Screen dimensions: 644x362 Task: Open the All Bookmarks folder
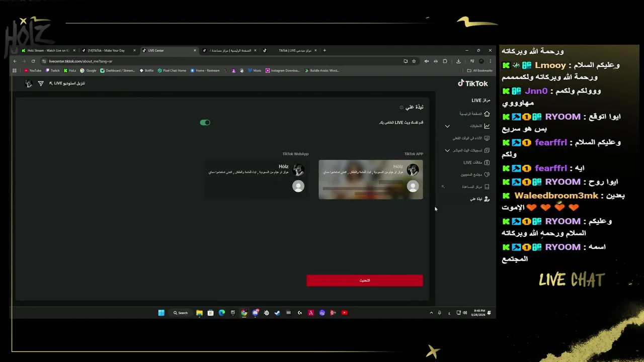pyautogui.click(x=480, y=70)
